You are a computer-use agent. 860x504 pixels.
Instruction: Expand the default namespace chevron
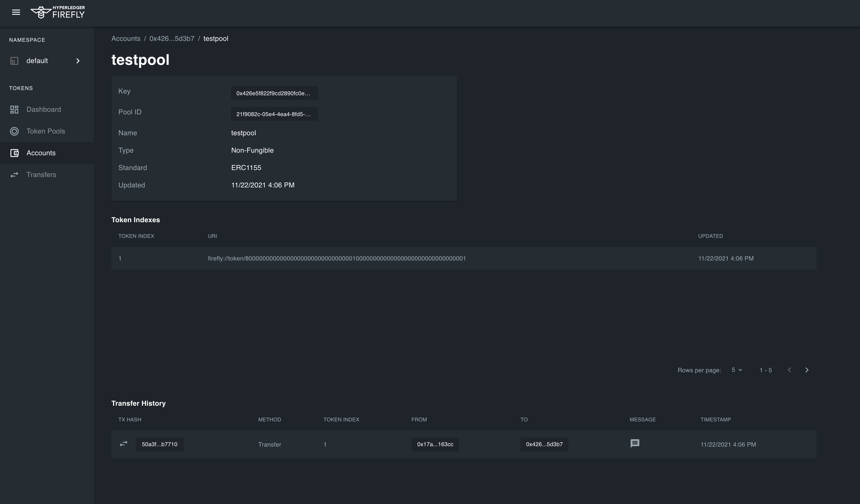(78, 61)
